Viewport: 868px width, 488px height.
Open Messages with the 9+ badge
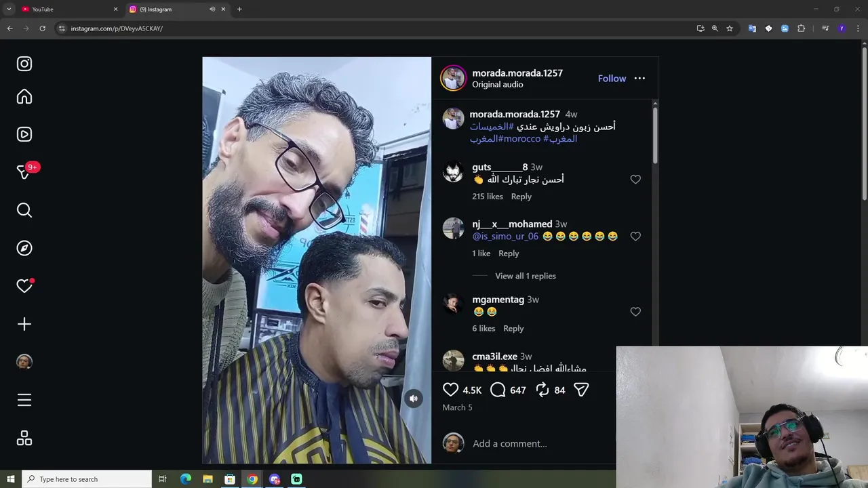coord(24,172)
